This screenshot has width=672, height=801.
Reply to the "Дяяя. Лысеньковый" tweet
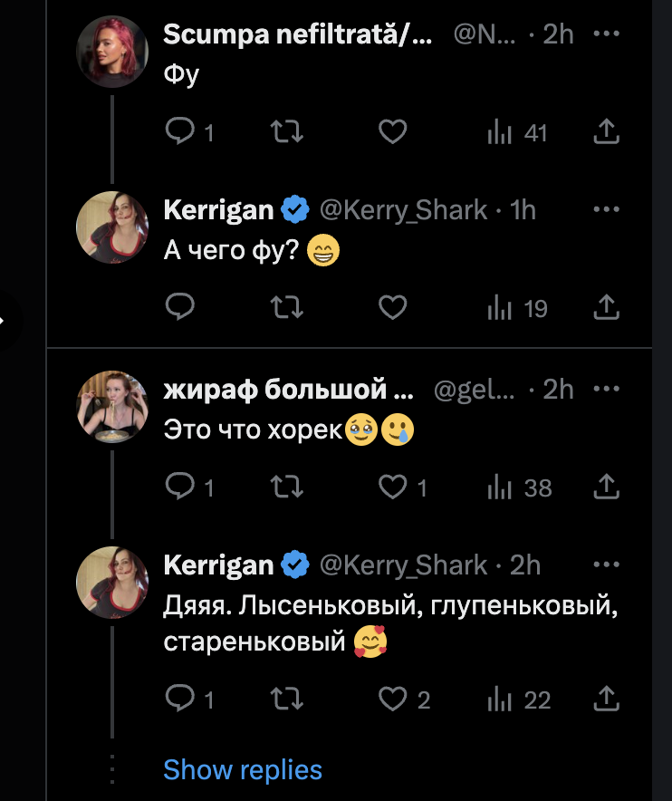[180, 699]
